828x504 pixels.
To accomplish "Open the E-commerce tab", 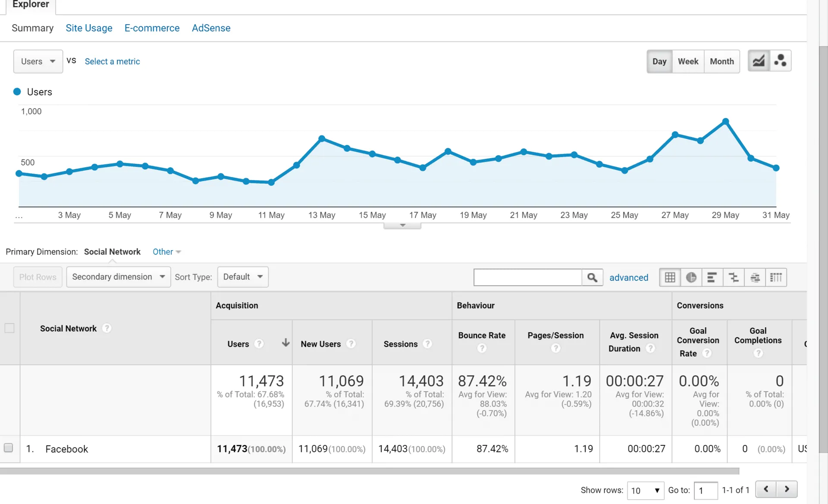I will [x=152, y=28].
